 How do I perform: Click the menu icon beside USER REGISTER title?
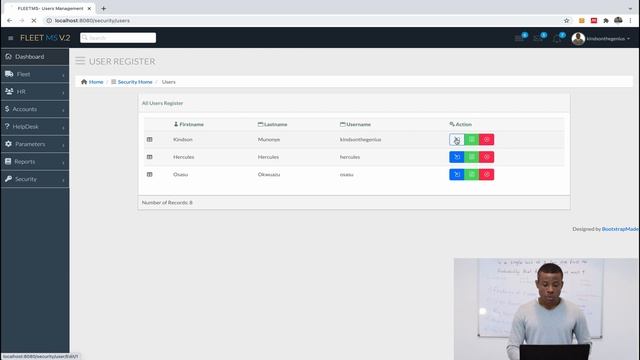[x=80, y=61]
